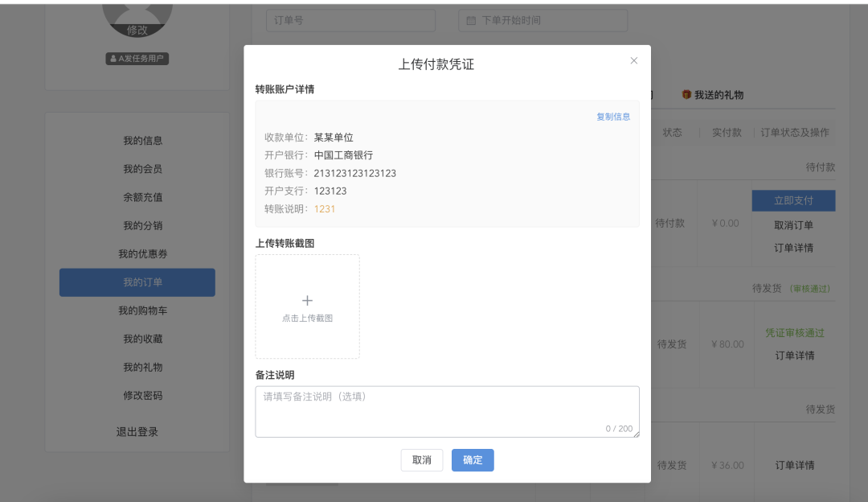The width and height of the screenshot is (868, 502).
Task: Click 取消订单 for the unpaid order
Action: (793, 225)
